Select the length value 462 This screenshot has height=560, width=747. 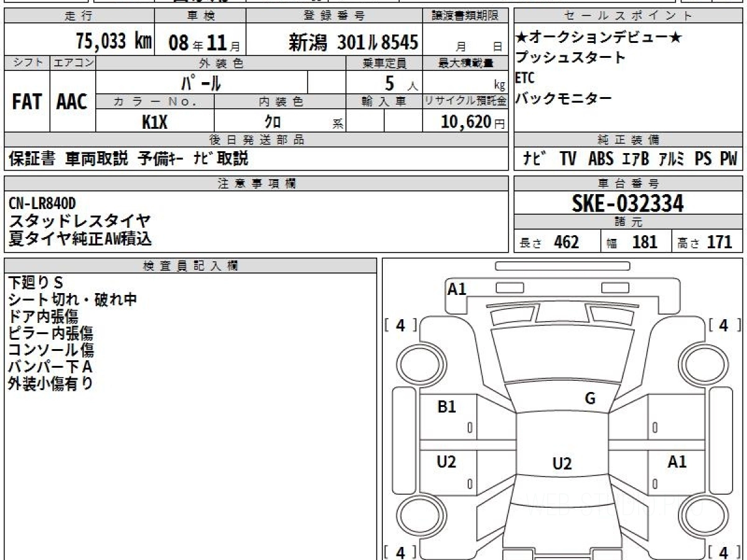click(566, 242)
